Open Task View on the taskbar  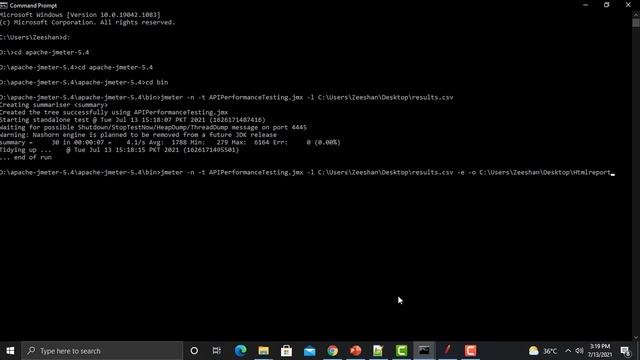tap(217, 351)
